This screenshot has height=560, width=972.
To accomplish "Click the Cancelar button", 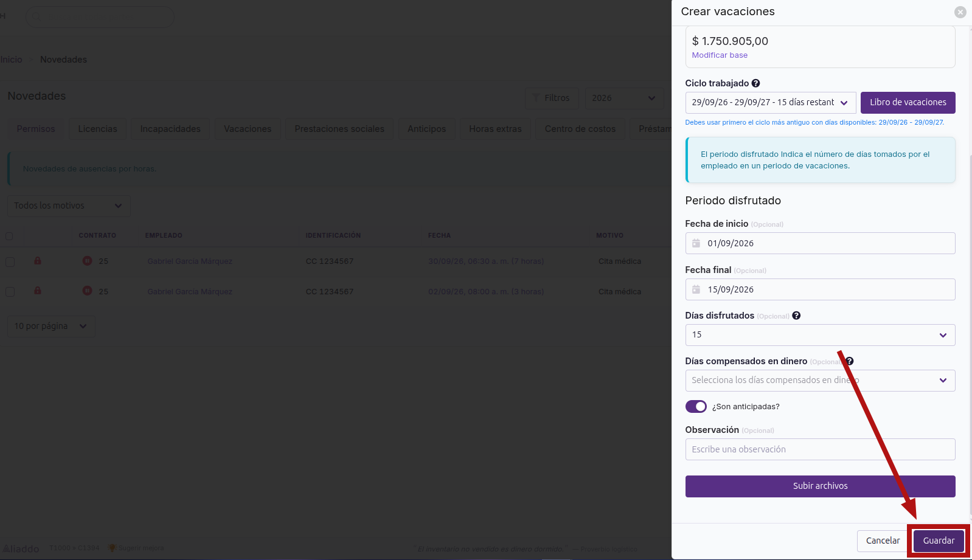I will (x=883, y=541).
